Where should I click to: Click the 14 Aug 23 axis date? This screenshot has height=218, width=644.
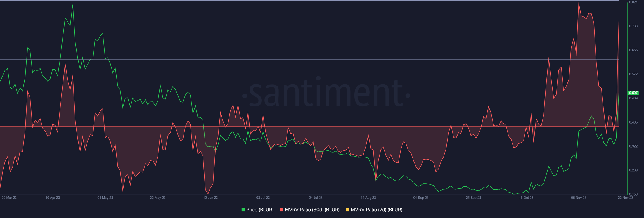368,198
